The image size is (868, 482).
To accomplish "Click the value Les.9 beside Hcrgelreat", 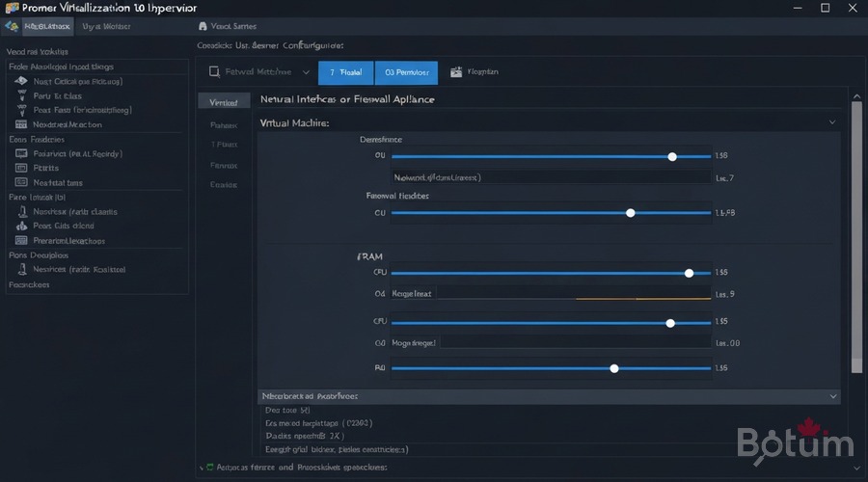I will coord(724,294).
